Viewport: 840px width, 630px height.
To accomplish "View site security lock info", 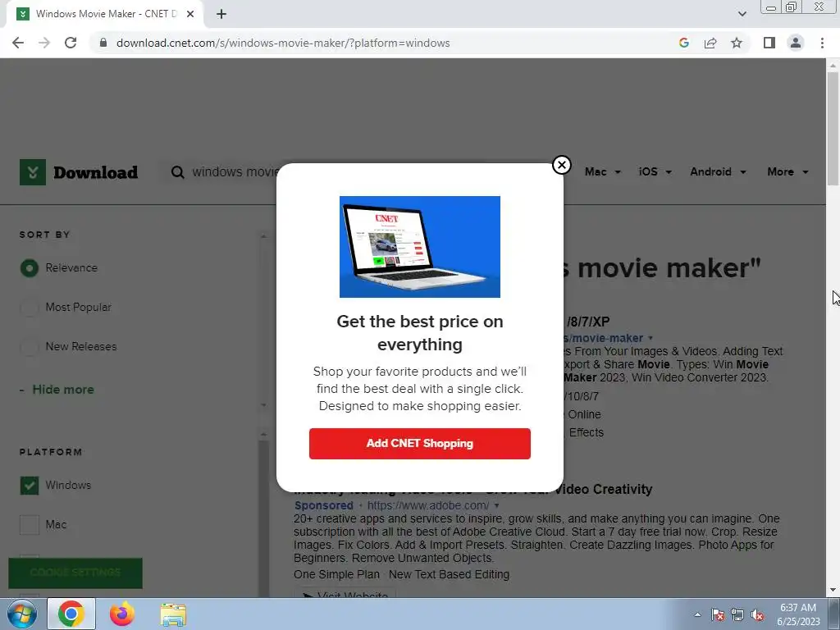I will [x=103, y=43].
